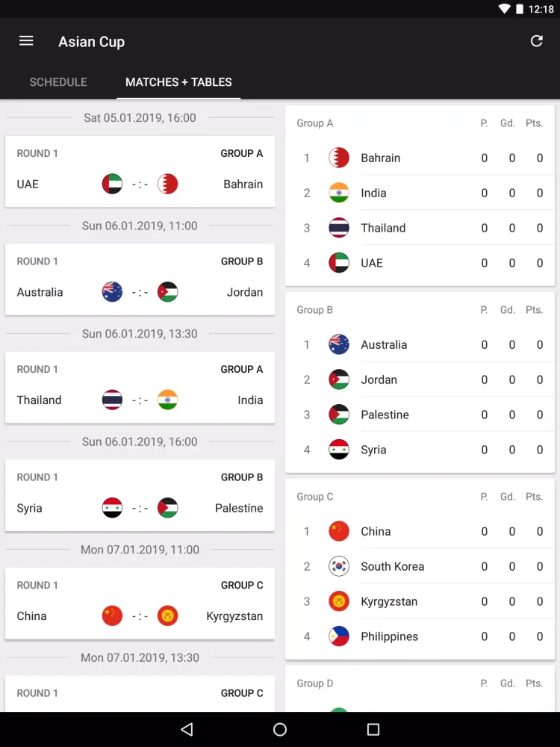Tap Philippines flag in Group C table
Image resolution: width=560 pixels, height=747 pixels.
[x=339, y=636]
